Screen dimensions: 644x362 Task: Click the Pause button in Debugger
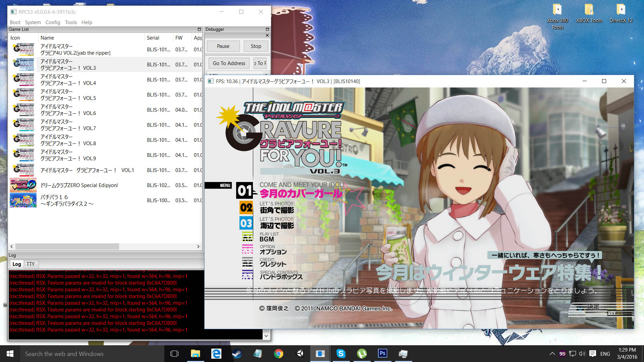(223, 46)
